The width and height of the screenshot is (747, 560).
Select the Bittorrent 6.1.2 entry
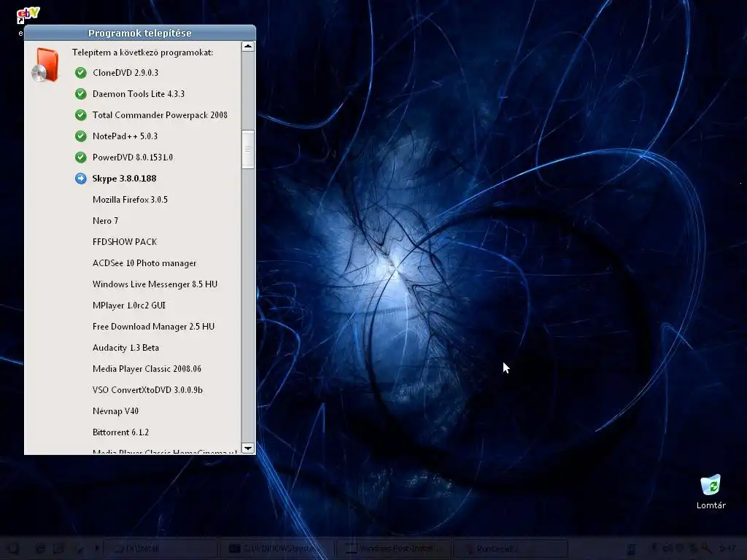pyautogui.click(x=120, y=432)
